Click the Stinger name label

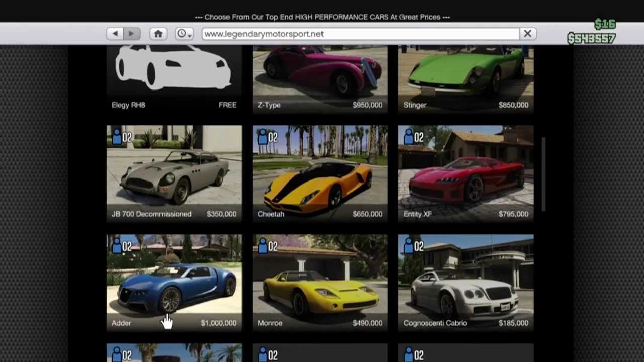point(415,105)
